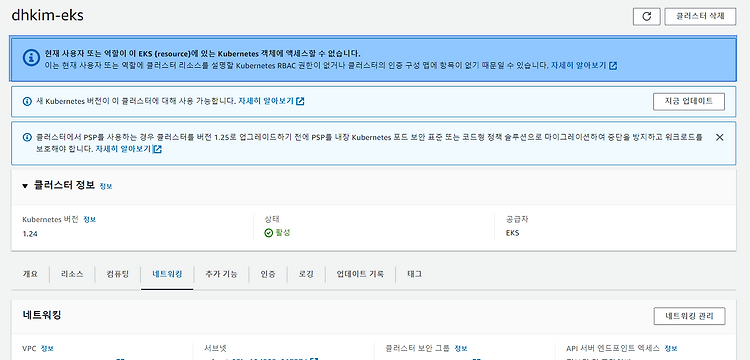The height and width of the screenshot is (360, 750).
Task: Open 정보 link next to VPC
Action: [x=47, y=349]
